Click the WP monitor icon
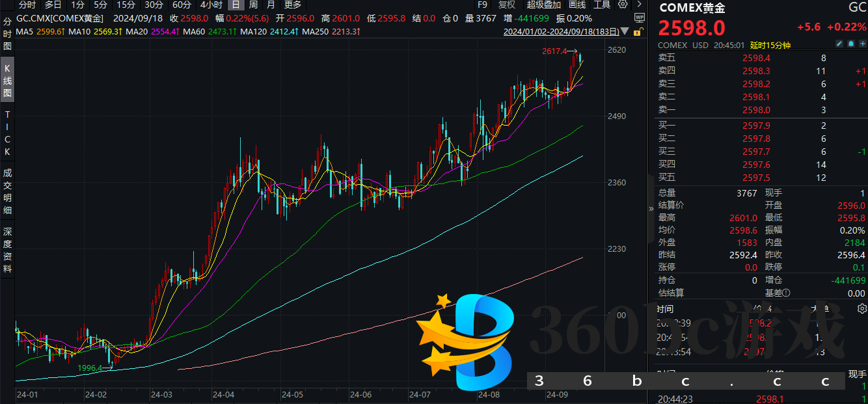The image size is (868, 404). point(639,18)
